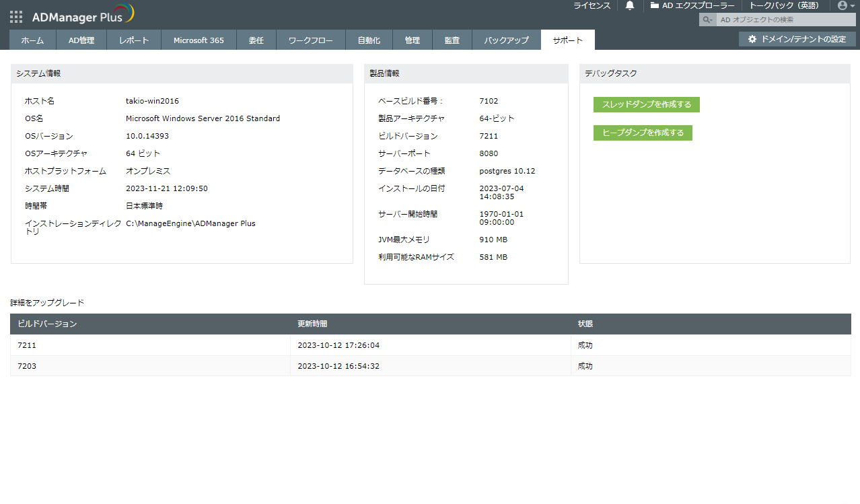Image resolution: width=860 pixels, height=504 pixels.
Task: Expand the search type magnifier dropdown
Action: point(708,20)
